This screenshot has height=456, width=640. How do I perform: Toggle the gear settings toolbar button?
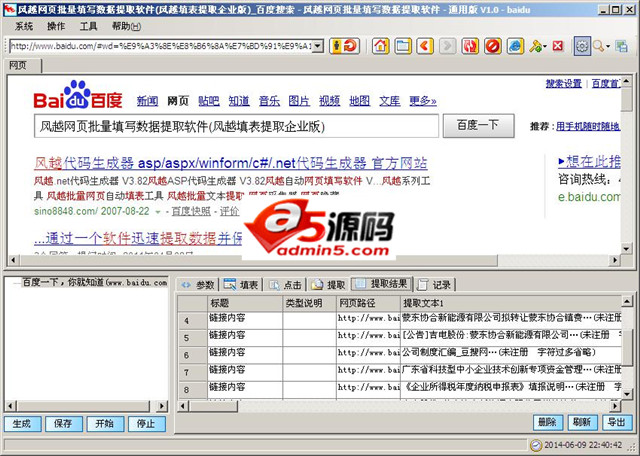point(582,46)
